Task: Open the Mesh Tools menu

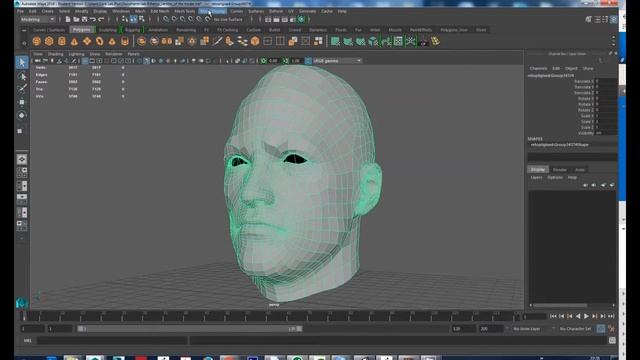Action: tap(184, 11)
